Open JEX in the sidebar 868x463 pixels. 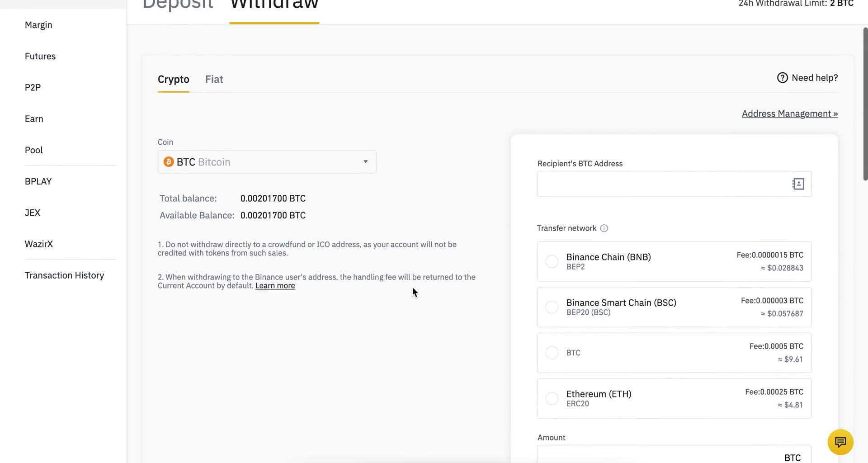tap(33, 213)
